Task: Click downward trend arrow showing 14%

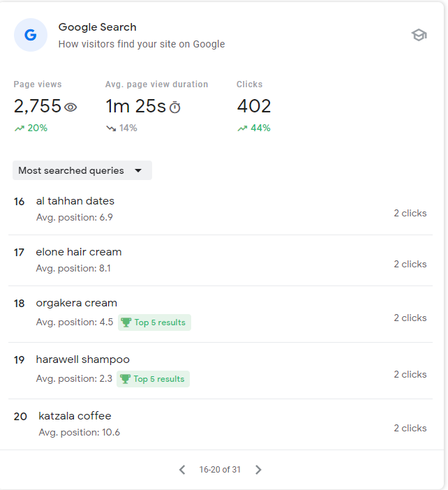Action: click(110, 128)
